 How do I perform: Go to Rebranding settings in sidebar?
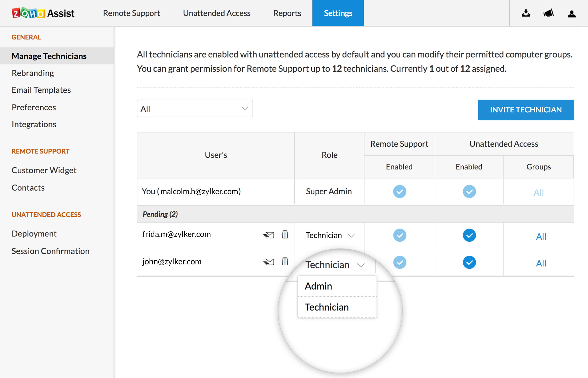pos(33,73)
